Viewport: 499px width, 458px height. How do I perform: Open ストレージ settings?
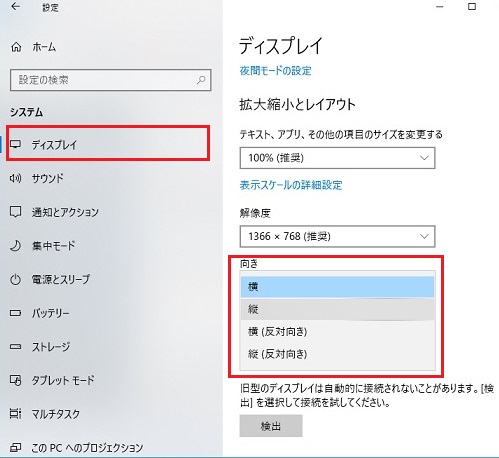point(51,347)
